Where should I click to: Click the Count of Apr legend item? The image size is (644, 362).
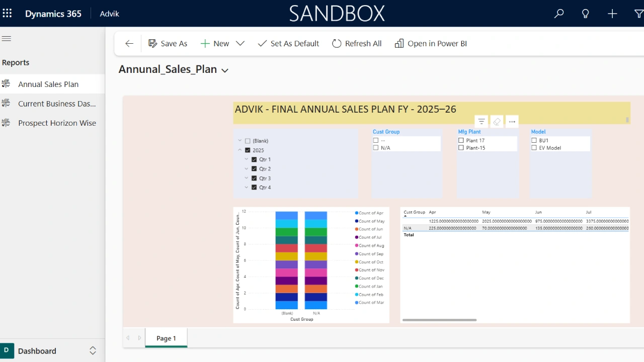click(x=369, y=213)
